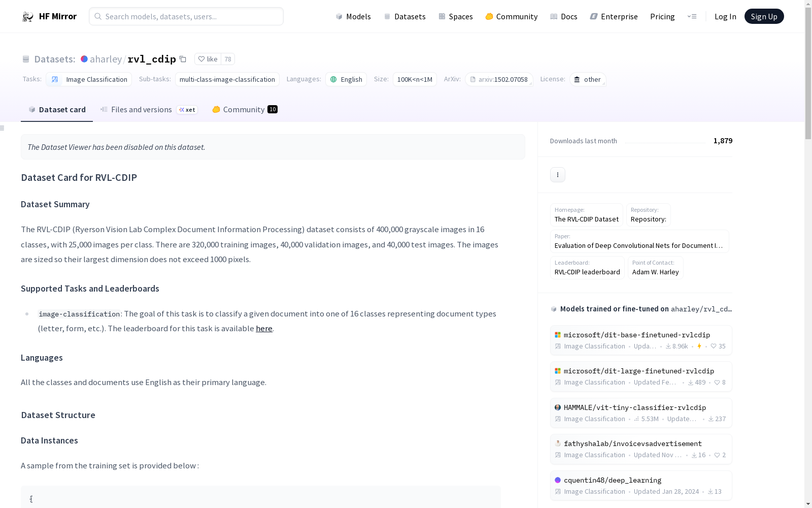The image size is (812, 508).
Task: Open the Pricing page
Action: (662, 16)
